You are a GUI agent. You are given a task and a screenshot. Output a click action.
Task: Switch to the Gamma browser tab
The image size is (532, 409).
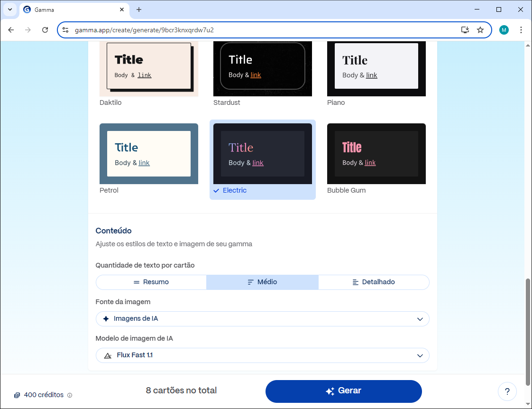[x=71, y=9]
